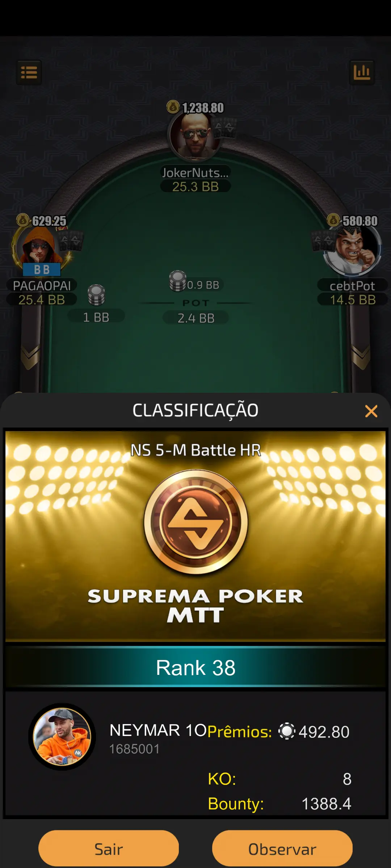The width and height of the screenshot is (391, 868).
Task: Open the bar chart statistics icon
Action: [x=362, y=72]
